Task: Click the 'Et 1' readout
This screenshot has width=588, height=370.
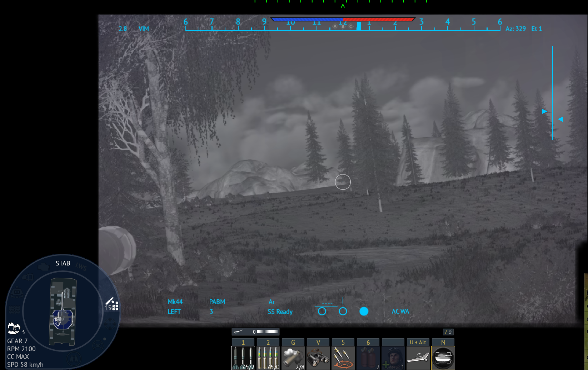Action: point(537,29)
